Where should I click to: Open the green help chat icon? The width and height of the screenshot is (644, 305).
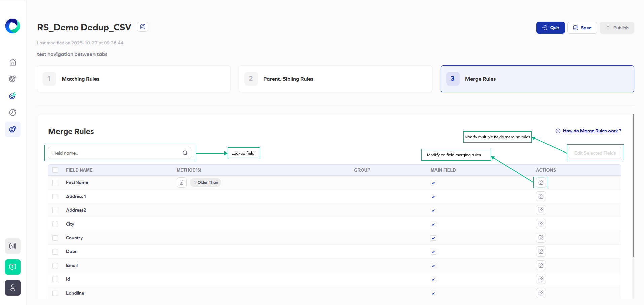tap(13, 267)
